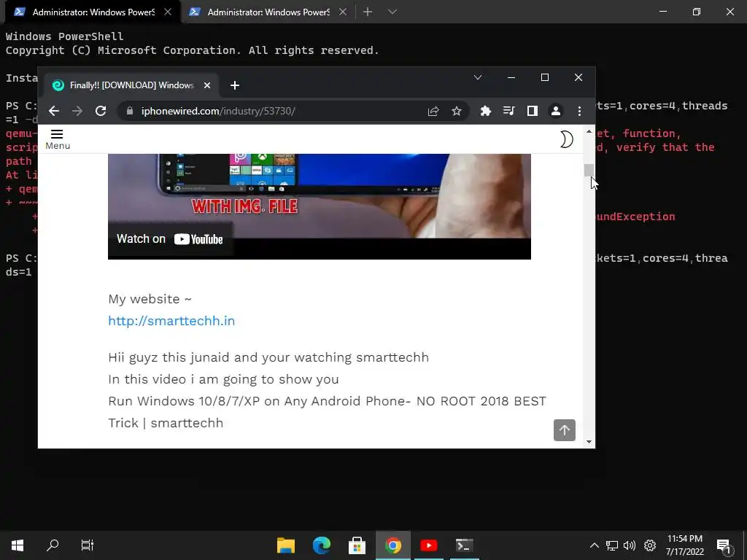Switch to Chrome on taskbar
Viewport: 747px width, 560px height.
pyautogui.click(x=393, y=545)
